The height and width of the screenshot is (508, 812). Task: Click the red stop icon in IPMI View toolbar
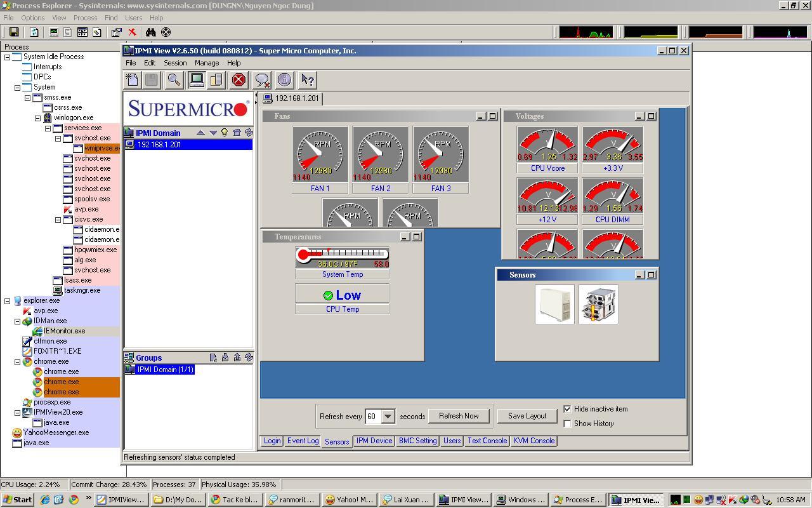click(x=239, y=79)
